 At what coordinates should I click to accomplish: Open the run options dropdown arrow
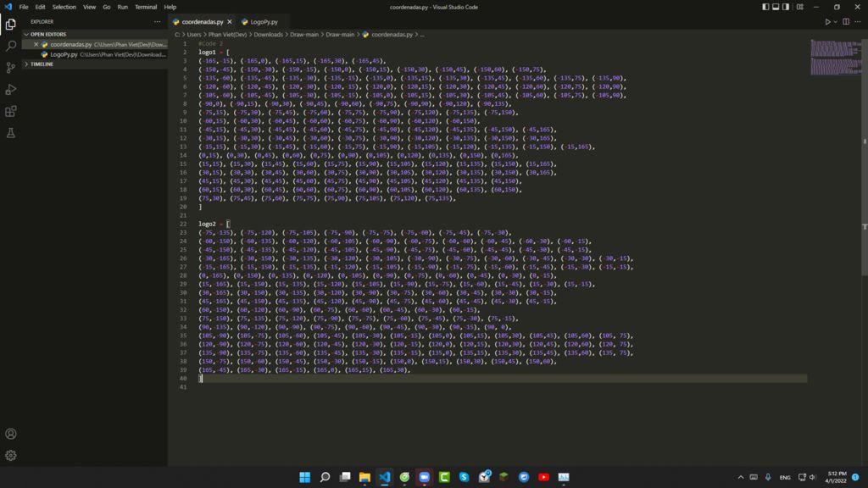click(x=835, y=22)
